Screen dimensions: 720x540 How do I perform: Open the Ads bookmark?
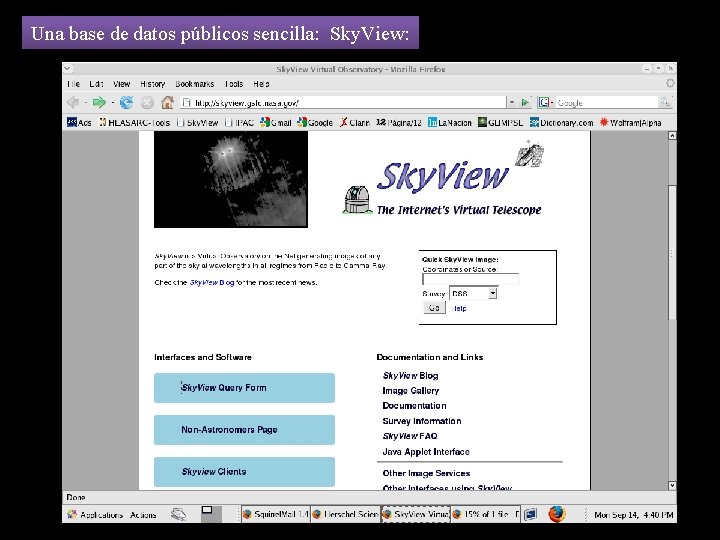[x=79, y=123]
